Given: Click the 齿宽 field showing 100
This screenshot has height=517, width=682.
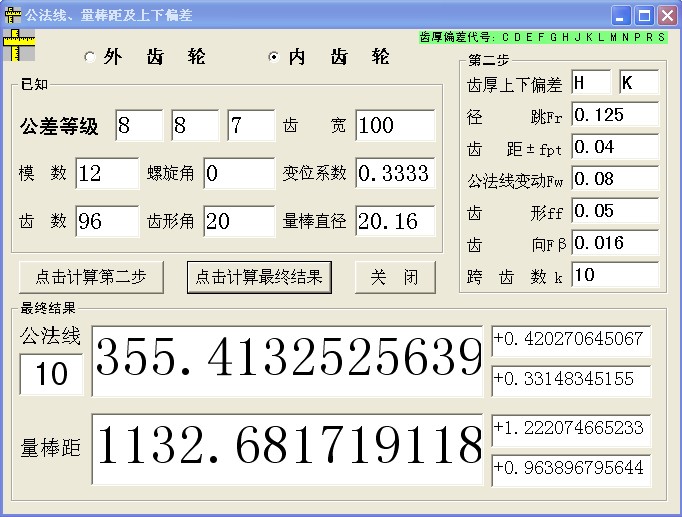Looking at the screenshot, I should (x=395, y=126).
